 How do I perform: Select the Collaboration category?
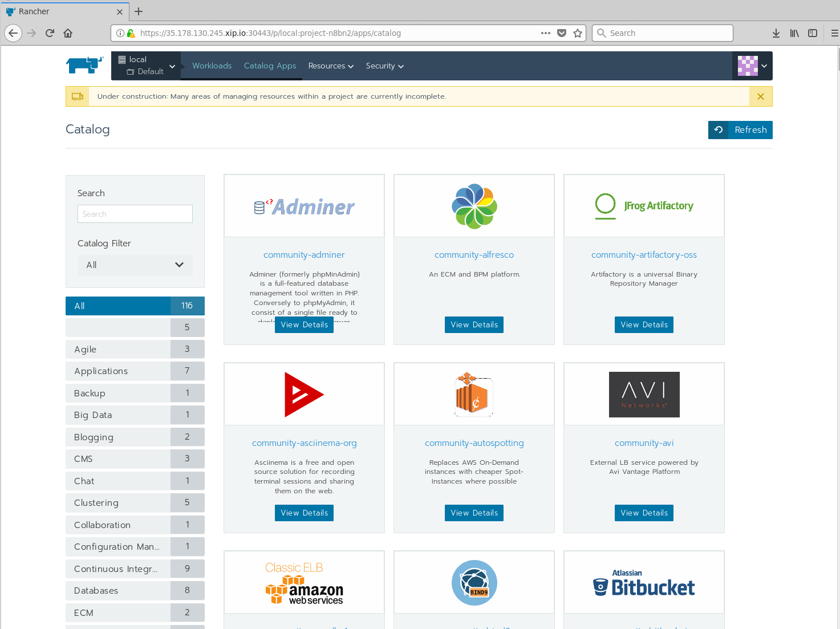[135, 525]
